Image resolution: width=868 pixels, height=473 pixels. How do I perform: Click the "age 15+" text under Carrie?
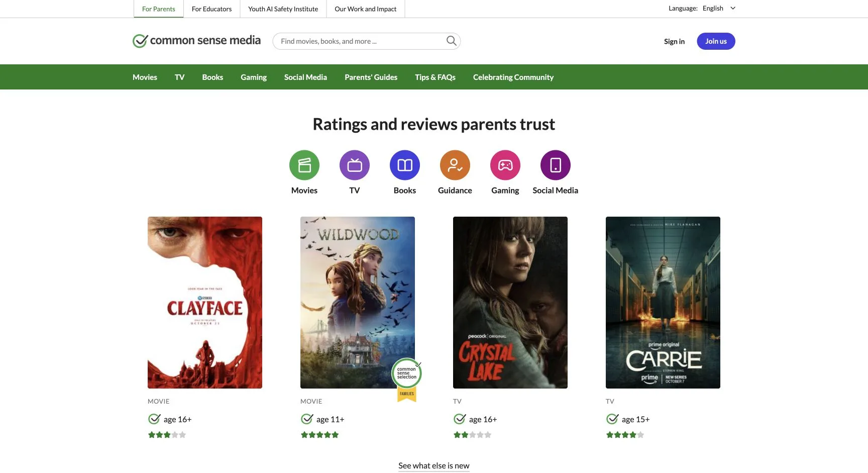coord(635,419)
